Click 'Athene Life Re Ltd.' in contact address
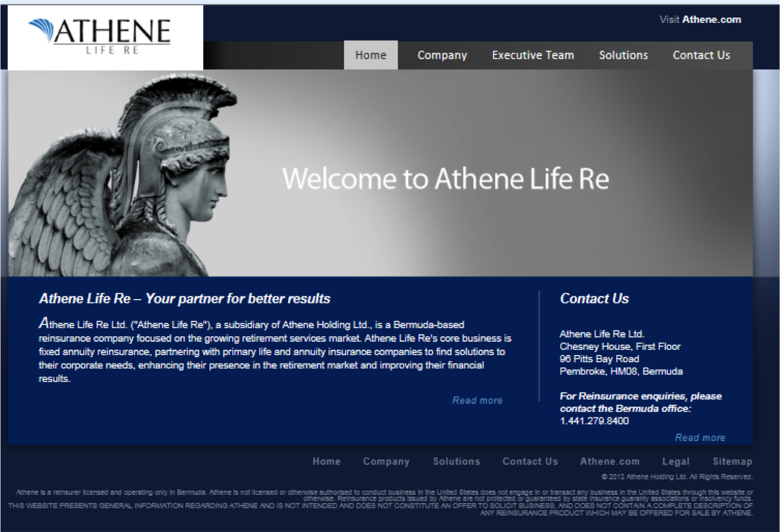The image size is (780, 532). coord(602,334)
